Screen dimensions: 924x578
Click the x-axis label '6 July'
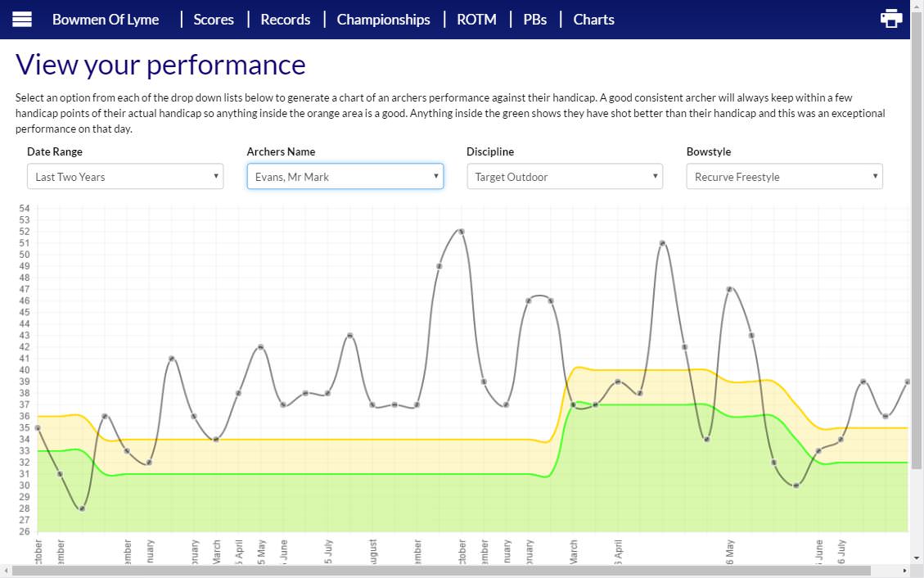coord(841,552)
